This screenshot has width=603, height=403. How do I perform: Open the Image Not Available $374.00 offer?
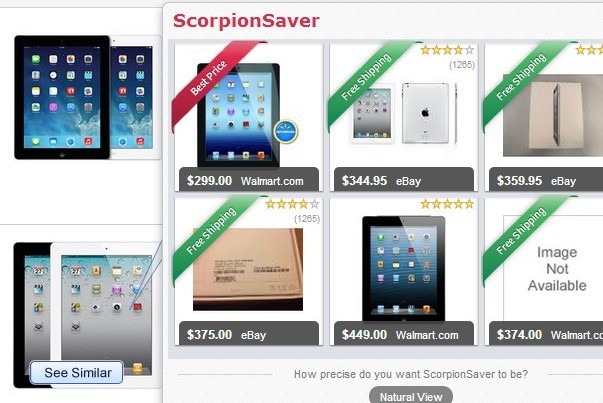tap(544, 271)
